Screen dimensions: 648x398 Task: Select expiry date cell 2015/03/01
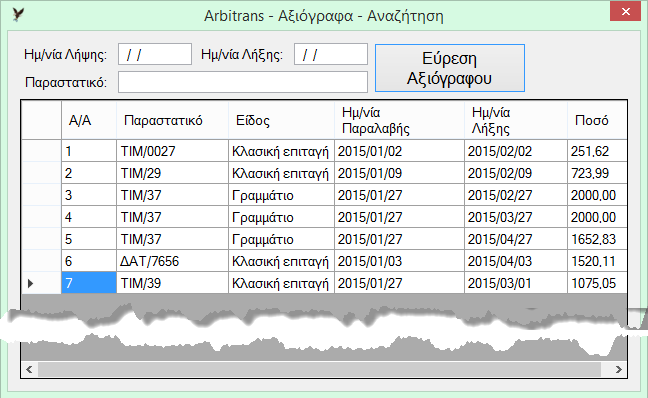pyautogui.click(x=516, y=283)
